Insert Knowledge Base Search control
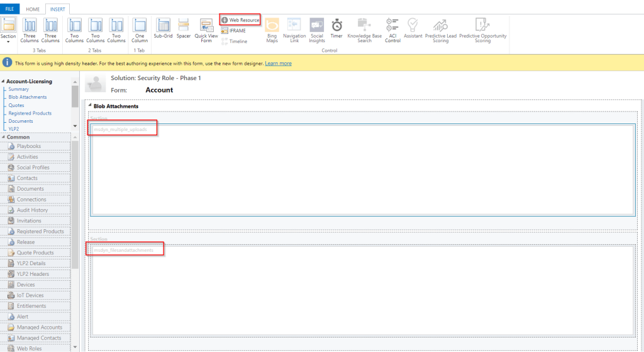 pyautogui.click(x=364, y=30)
